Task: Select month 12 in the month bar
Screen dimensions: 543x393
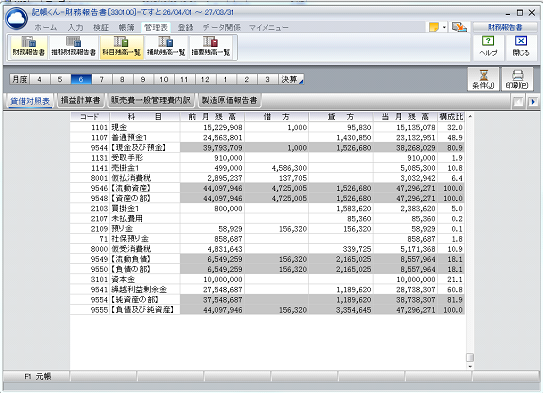Action: [205, 79]
